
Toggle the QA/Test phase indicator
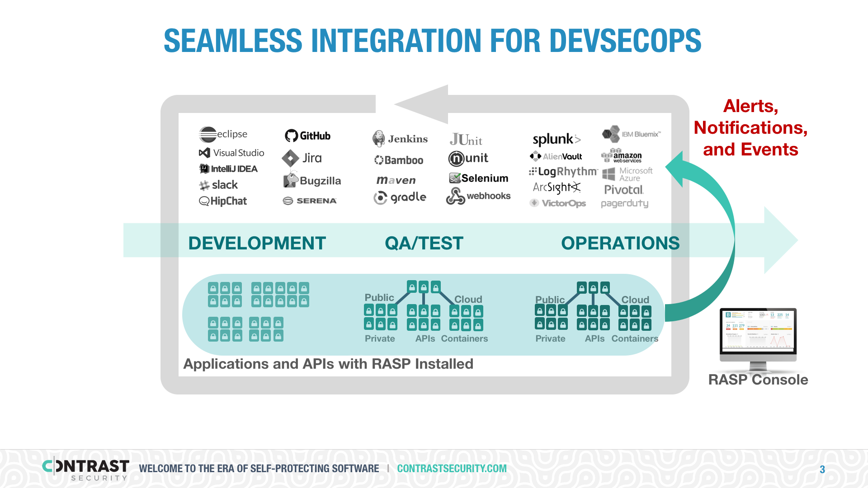(x=424, y=242)
